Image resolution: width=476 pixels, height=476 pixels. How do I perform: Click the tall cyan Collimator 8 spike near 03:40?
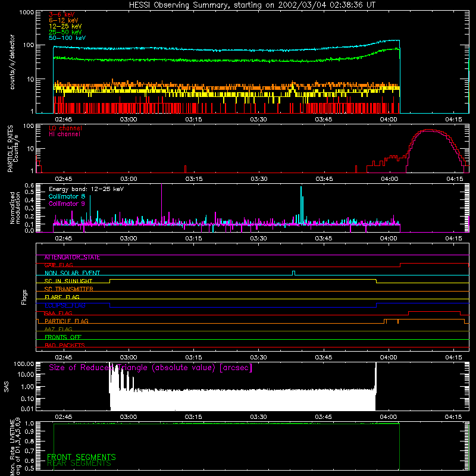(x=301, y=205)
